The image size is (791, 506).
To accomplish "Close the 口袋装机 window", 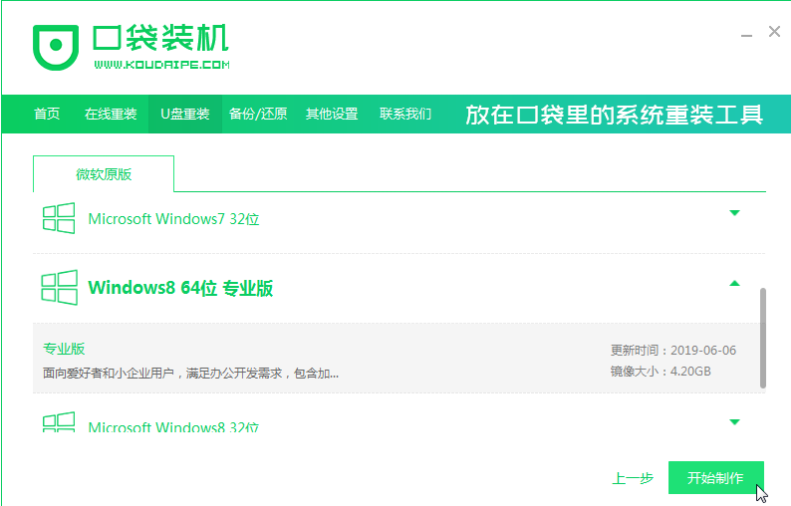I will [x=774, y=32].
